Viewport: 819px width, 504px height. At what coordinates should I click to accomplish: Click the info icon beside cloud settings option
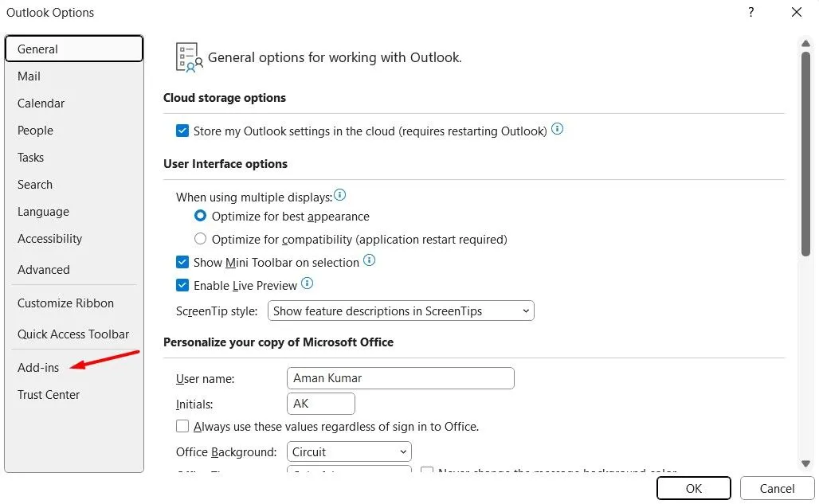(557, 130)
